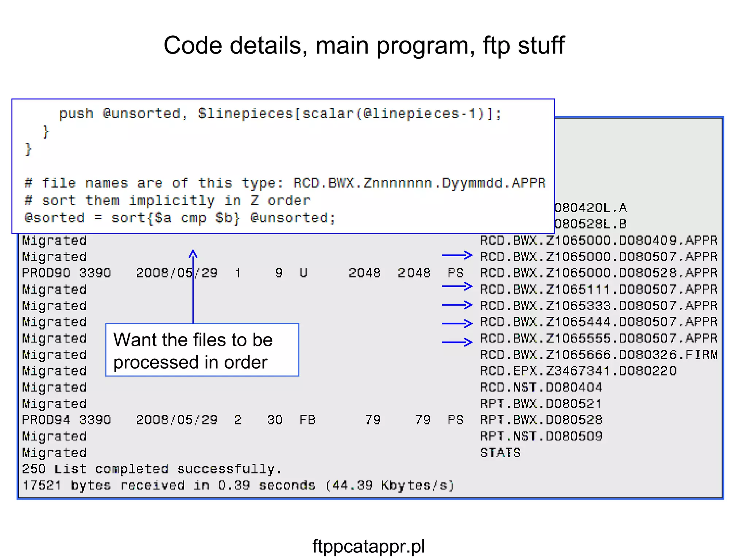
Task: Click file name RCD.NST.D080404
Action: click(x=541, y=387)
